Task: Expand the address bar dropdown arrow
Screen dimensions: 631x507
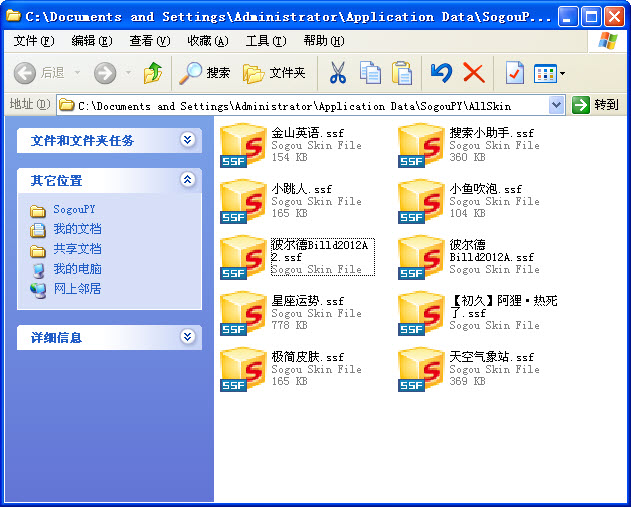Action: pyautogui.click(x=557, y=105)
